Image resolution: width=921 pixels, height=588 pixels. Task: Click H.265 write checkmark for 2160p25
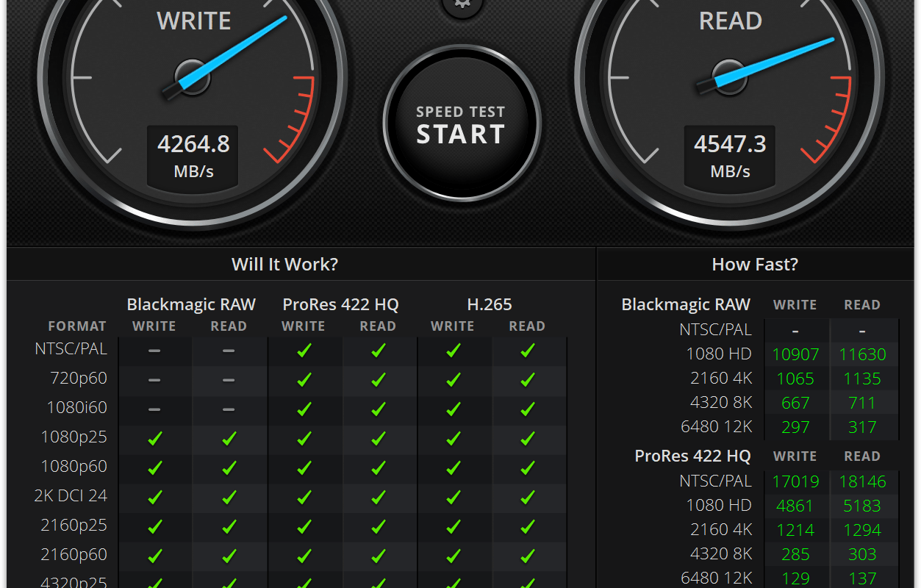click(453, 527)
